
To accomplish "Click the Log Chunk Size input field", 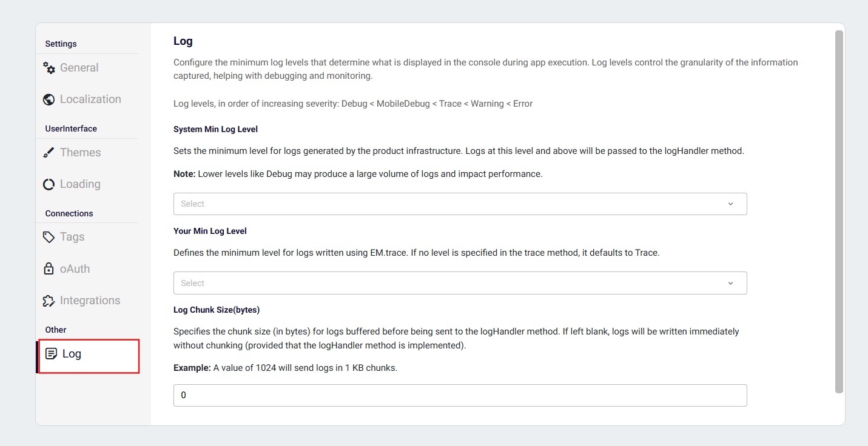I will pos(459,395).
